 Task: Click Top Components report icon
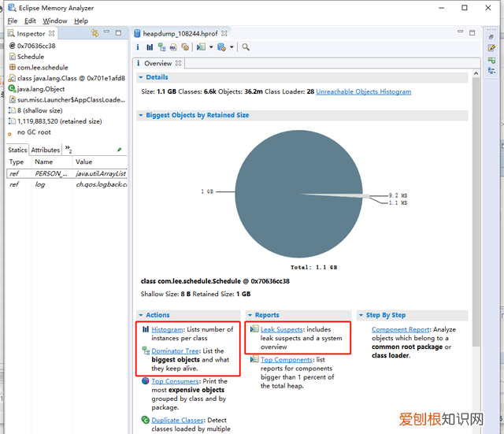(x=254, y=359)
